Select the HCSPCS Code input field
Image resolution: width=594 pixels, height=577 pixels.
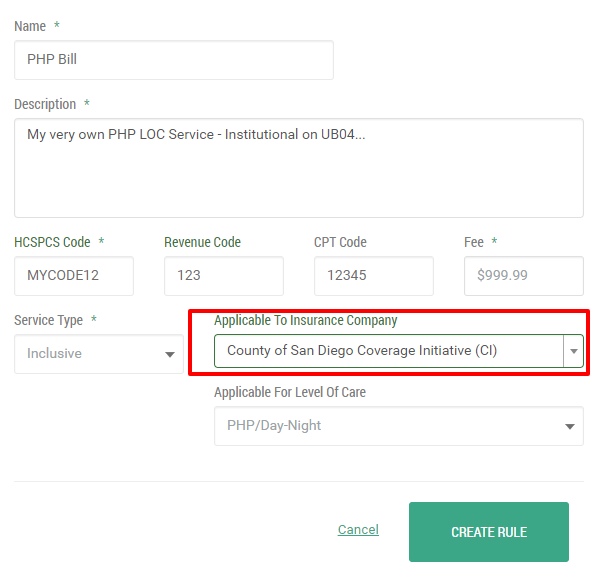pyautogui.click(x=74, y=276)
